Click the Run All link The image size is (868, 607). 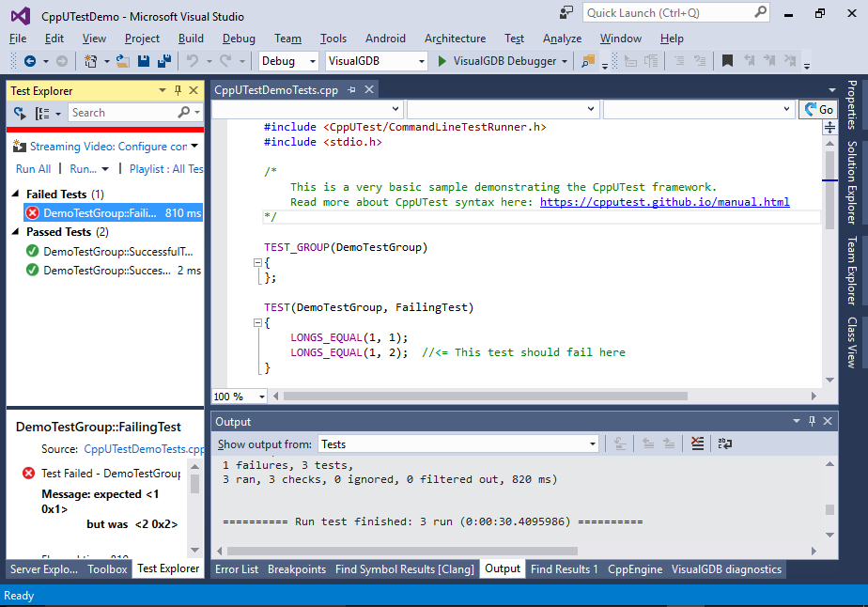tap(33, 169)
